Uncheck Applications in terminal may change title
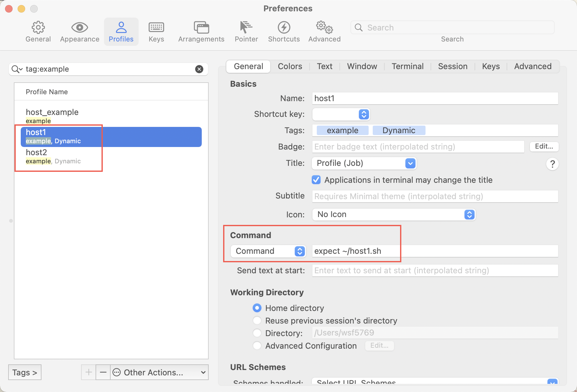Image resolution: width=577 pixels, height=392 pixels. coord(316,180)
